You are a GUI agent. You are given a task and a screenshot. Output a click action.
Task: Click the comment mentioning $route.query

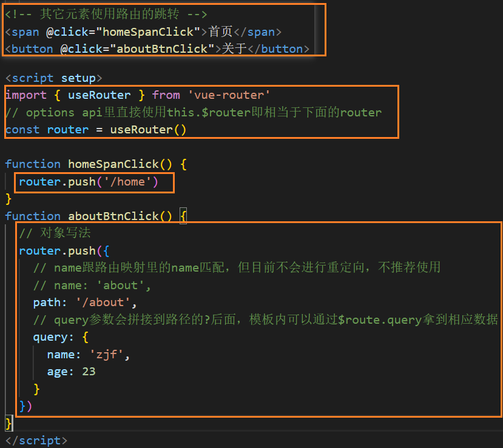click(266, 319)
